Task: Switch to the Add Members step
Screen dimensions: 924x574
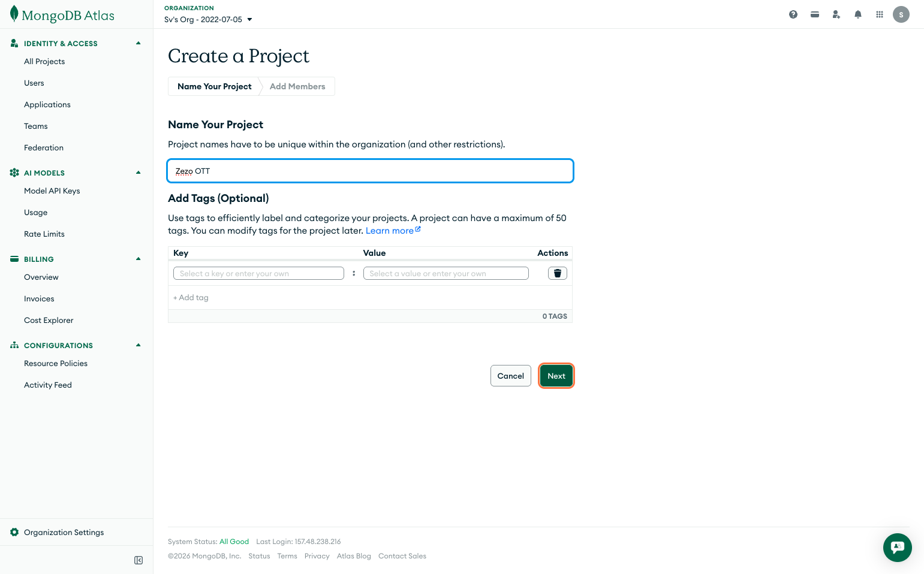Action: [297, 86]
